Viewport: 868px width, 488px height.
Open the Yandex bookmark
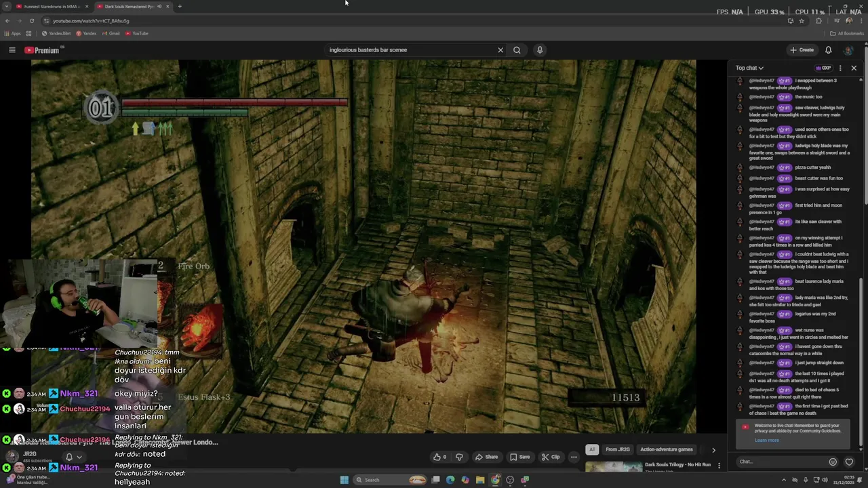point(86,33)
